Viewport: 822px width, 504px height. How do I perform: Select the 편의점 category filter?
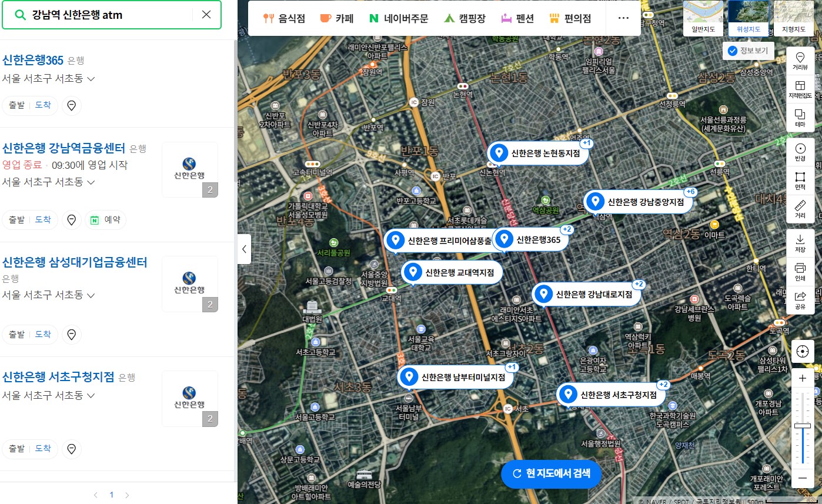tap(570, 18)
